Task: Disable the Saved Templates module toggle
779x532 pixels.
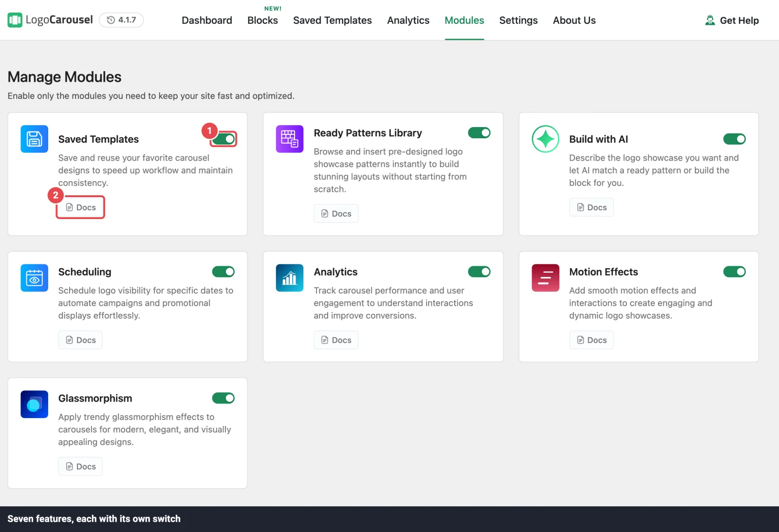Action: point(223,139)
